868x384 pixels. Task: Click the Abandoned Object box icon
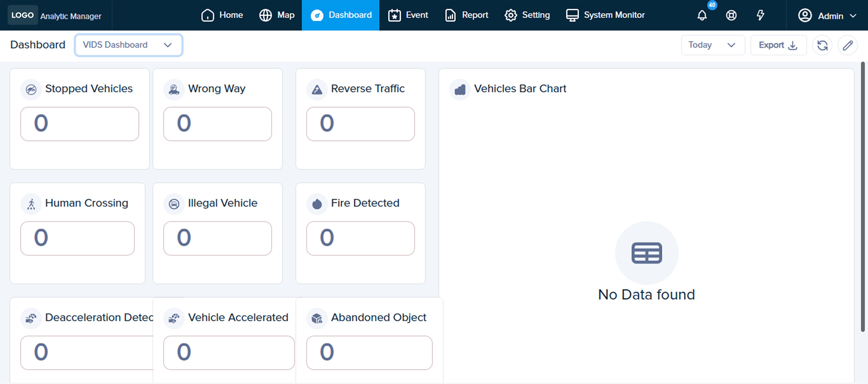[x=317, y=318]
